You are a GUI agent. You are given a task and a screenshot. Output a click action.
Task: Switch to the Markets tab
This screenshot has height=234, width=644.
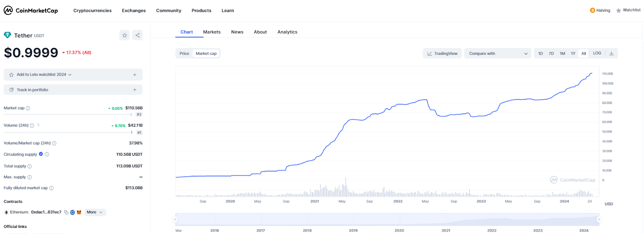(x=212, y=32)
